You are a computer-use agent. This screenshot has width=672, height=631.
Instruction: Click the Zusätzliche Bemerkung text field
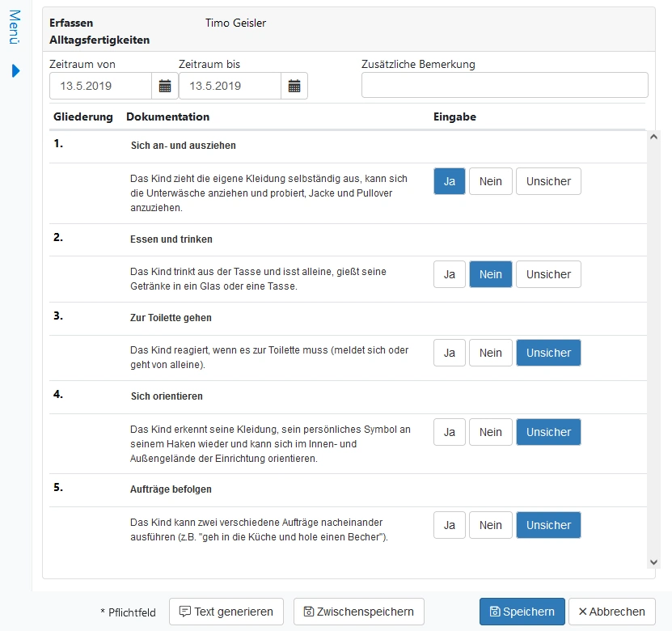tap(505, 86)
